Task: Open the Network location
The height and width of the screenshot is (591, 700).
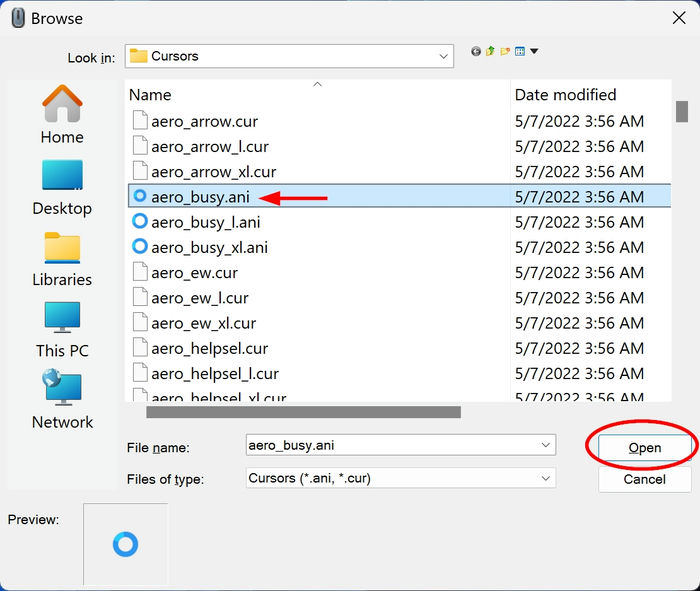Action: click(62, 400)
